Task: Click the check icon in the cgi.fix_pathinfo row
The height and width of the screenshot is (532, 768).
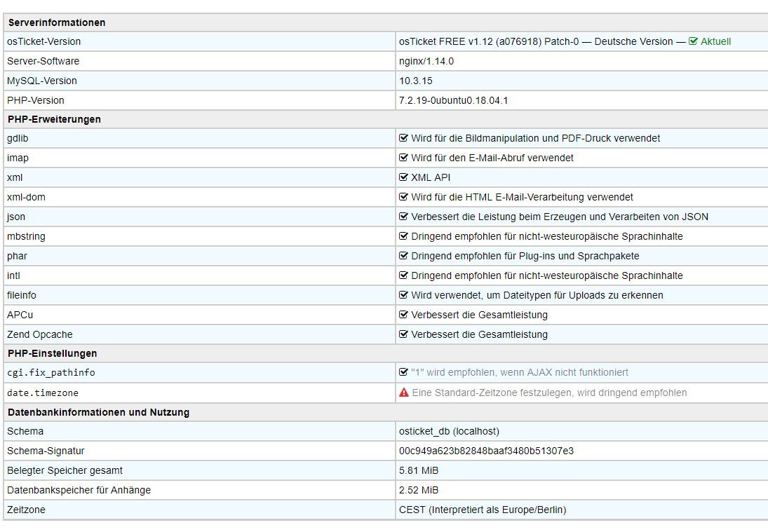Action: coord(403,372)
